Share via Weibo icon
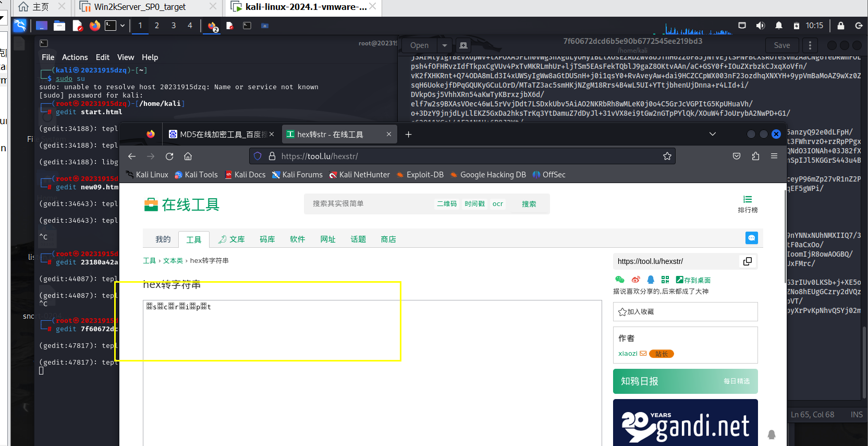868x446 pixels. click(635, 280)
